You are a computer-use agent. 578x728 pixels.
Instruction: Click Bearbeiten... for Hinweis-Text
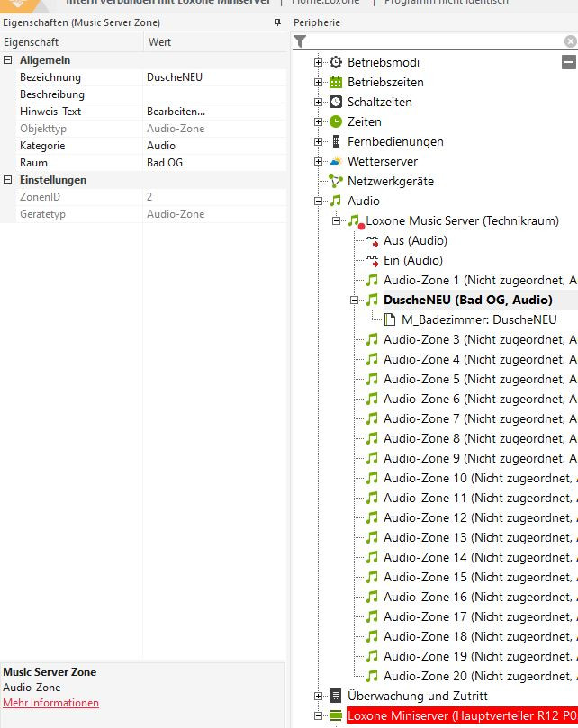[x=176, y=112]
